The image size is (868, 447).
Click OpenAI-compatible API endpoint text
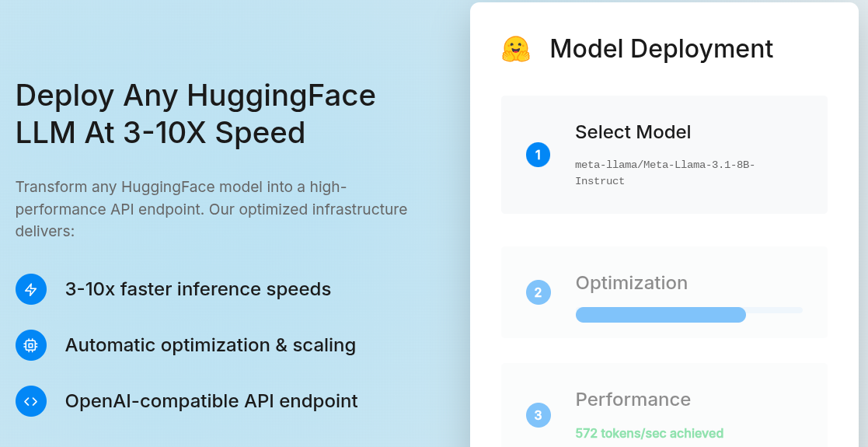tap(211, 401)
